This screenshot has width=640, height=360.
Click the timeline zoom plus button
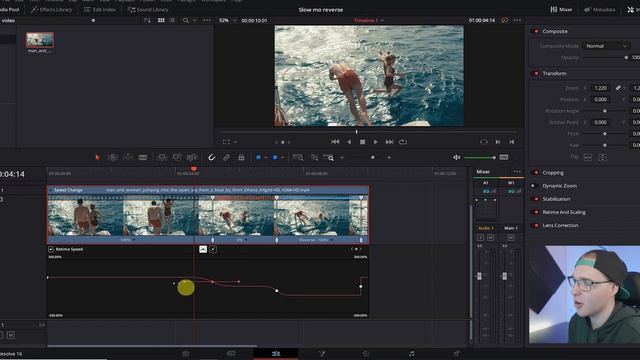point(389,158)
